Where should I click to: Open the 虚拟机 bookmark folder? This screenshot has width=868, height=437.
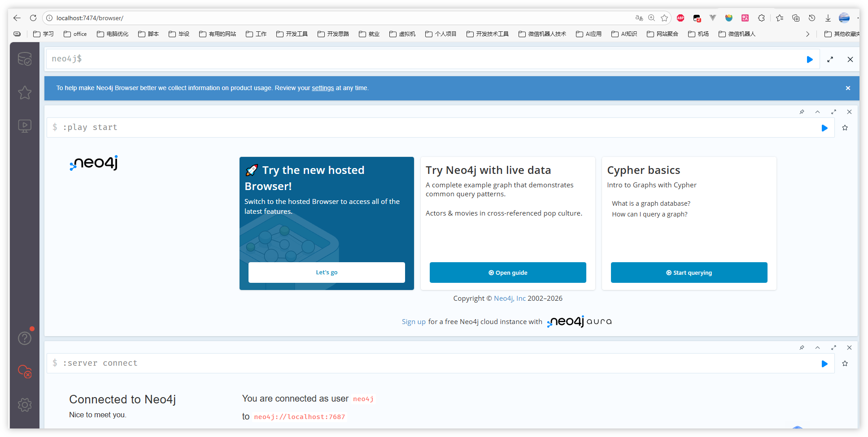click(x=402, y=34)
